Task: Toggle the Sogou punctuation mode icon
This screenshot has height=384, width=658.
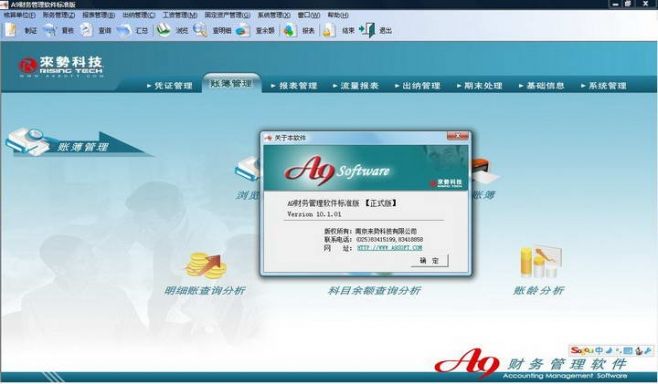Action: click(x=618, y=350)
